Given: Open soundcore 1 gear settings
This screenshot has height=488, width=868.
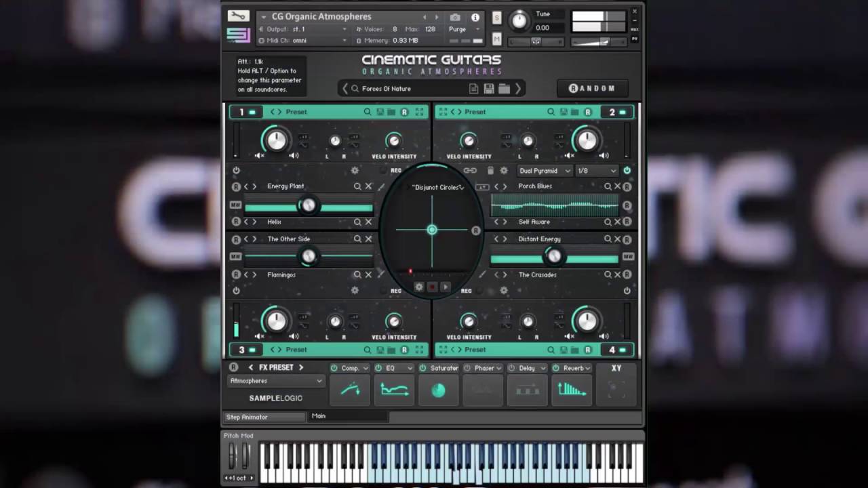Looking at the screenshot, I should tap(355, 171).
